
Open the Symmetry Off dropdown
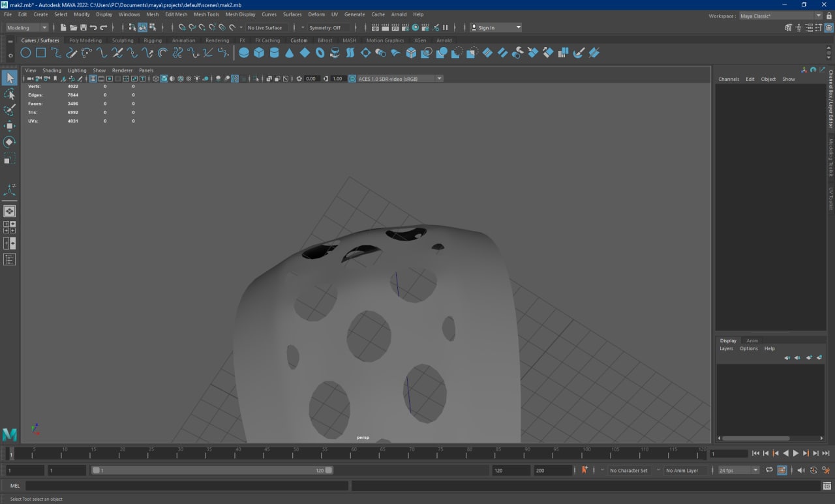[x=329, y=27]
